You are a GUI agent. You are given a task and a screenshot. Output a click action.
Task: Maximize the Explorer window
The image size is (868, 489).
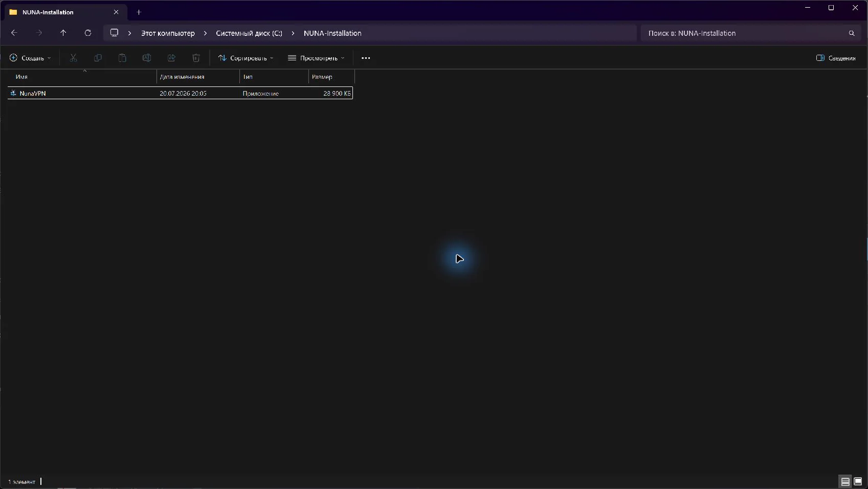[831, 8]
